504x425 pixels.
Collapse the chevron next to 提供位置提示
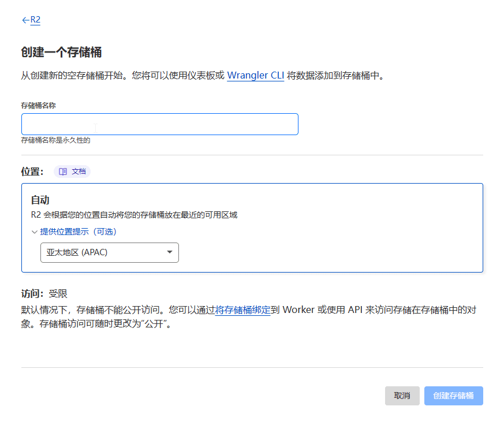click(35, 232)
